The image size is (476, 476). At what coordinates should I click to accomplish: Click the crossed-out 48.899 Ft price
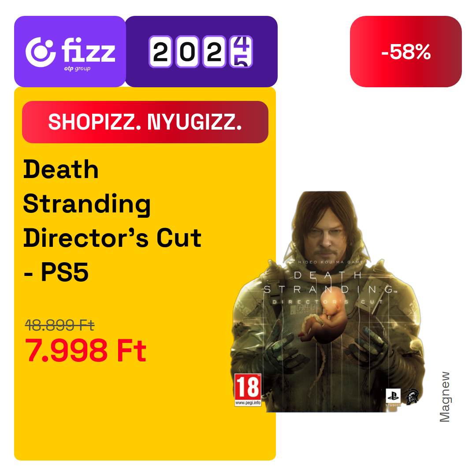[60, 325]
